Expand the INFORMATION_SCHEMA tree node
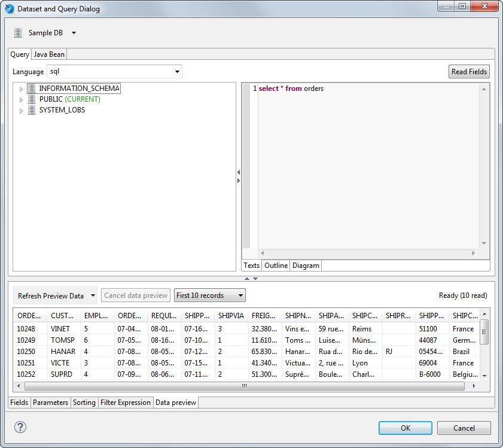503x448 pixels. [21, 89]
